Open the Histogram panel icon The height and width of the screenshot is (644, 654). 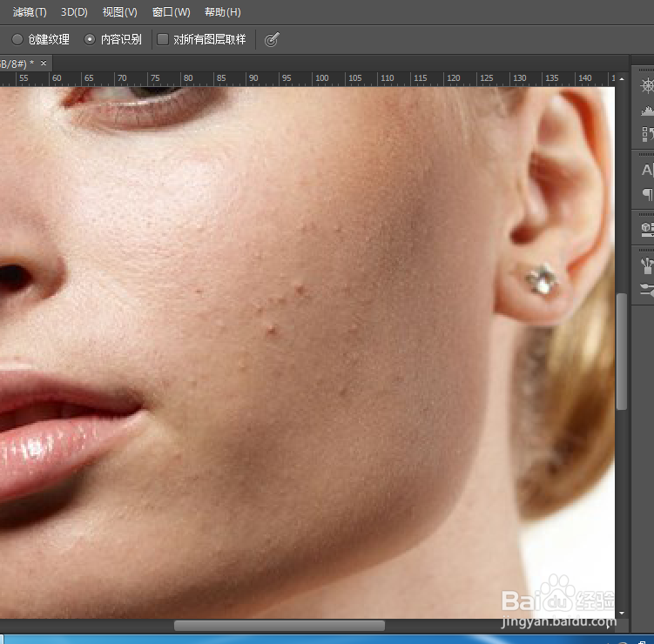[647, 111]
